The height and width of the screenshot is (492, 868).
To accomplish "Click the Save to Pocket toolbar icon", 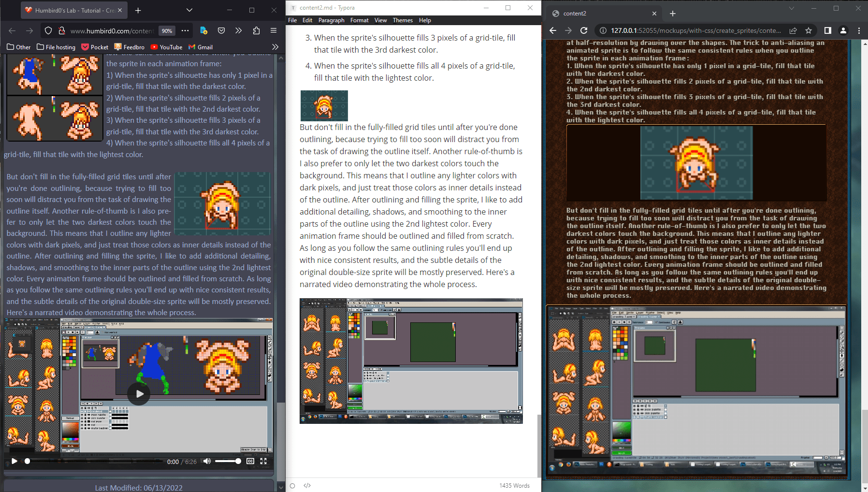I will click(x=221, y=30).
